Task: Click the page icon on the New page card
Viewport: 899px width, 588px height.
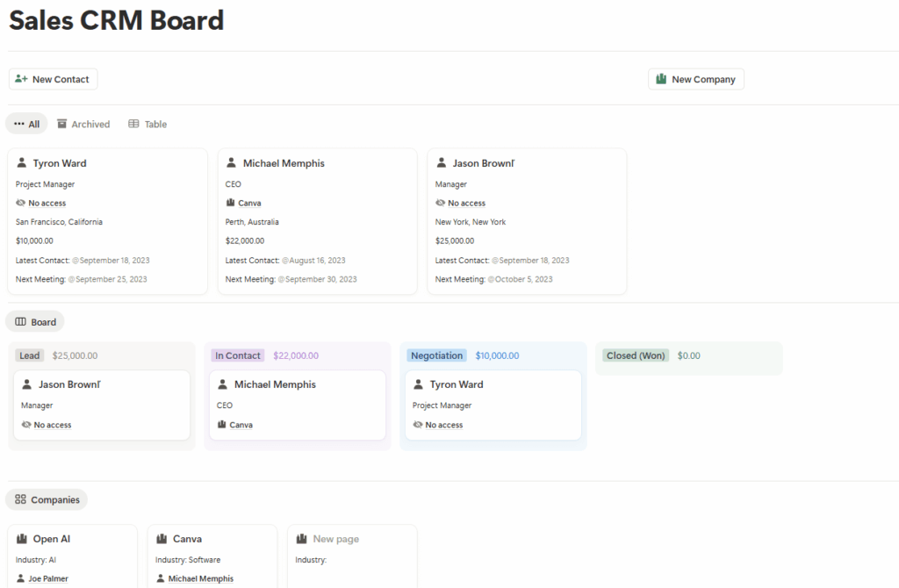Action: coord(301,538)
